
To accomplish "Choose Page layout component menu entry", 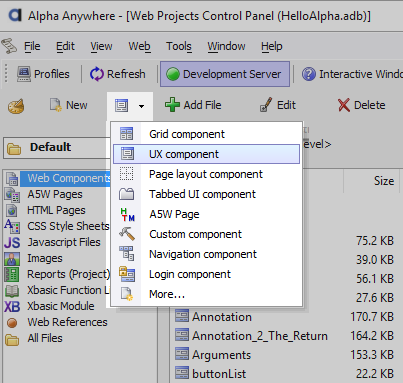I will pyautogui.click(x=206, y=174).
